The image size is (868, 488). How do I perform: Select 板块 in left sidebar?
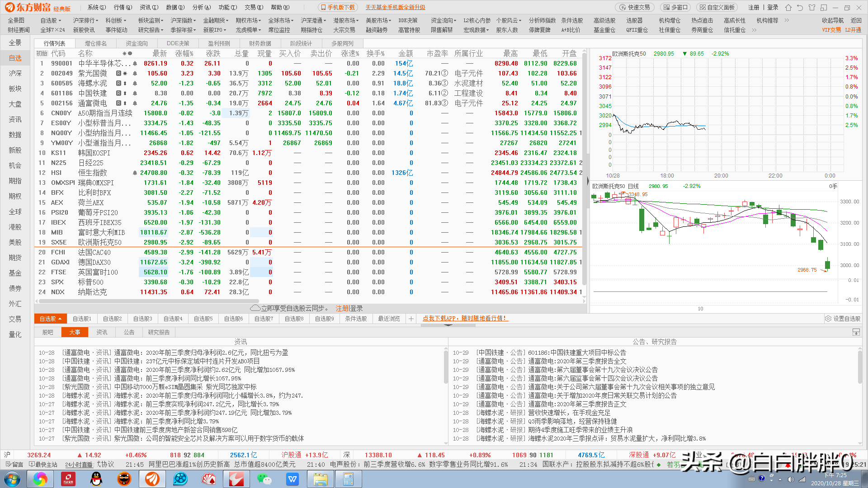pos(15,89)
